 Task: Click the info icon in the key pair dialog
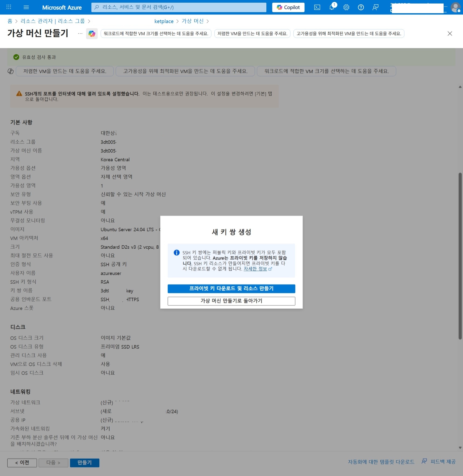(176, 252)
